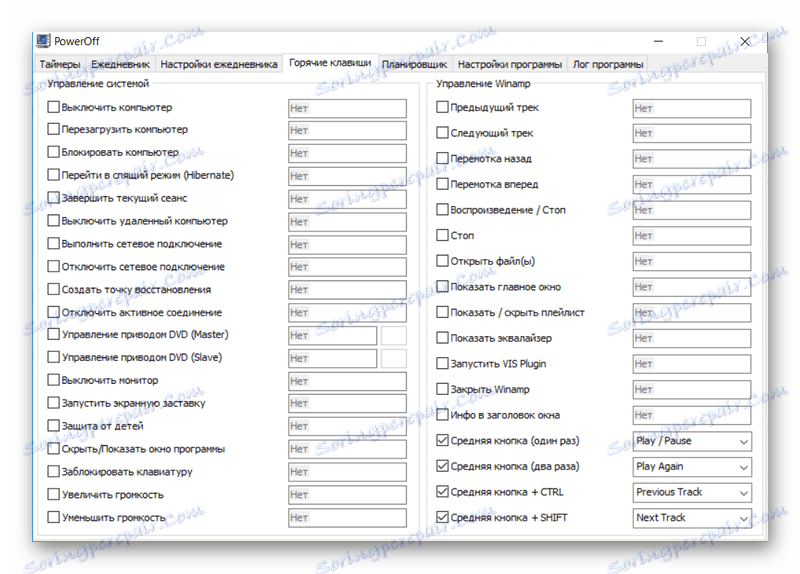
Task: Tick the Перезагрузить компьютер checkbox
Action: tap(54, 129)
